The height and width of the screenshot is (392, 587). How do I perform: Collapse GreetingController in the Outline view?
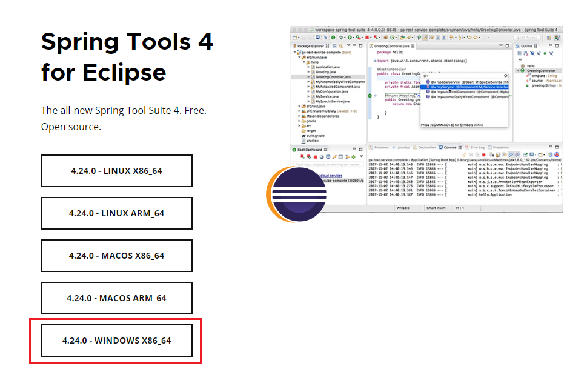[519, 71]
